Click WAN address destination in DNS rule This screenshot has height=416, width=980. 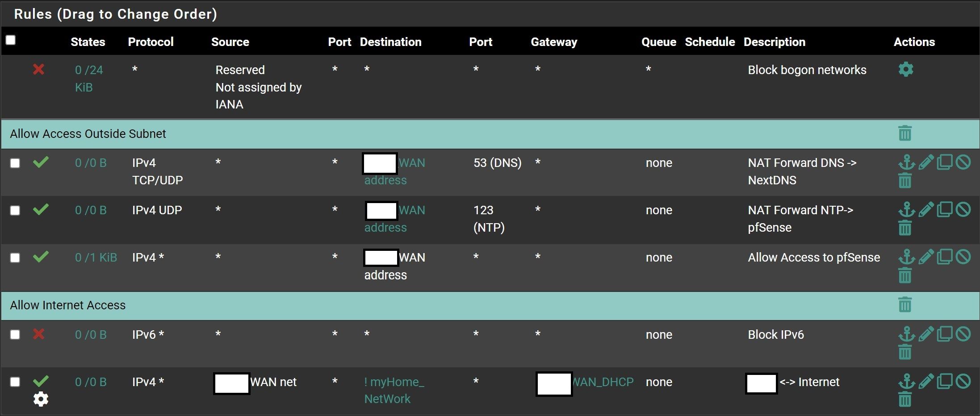point(394,171)
